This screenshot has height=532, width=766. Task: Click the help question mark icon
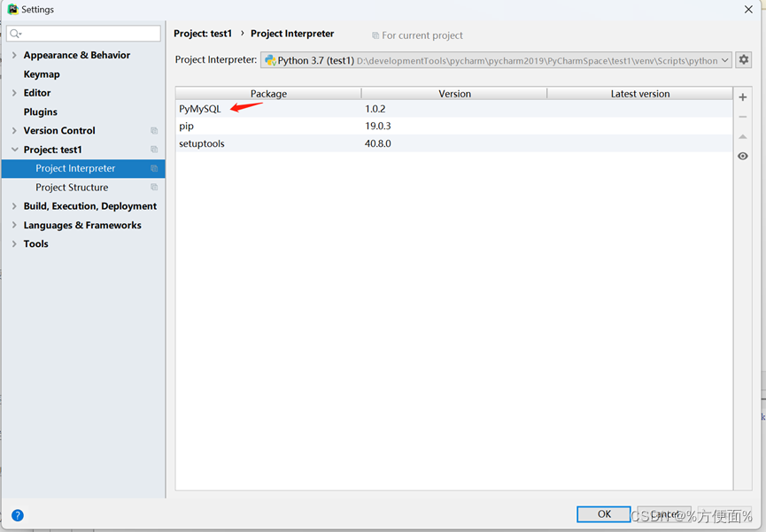(18, 515)
